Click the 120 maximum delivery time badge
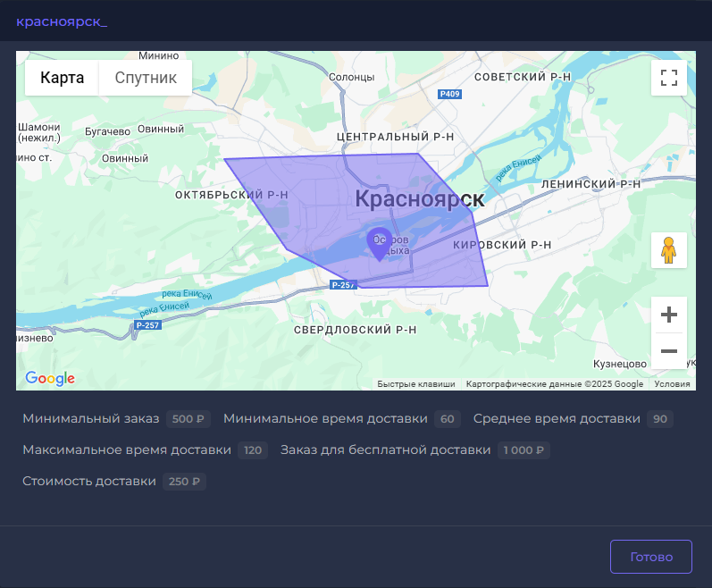Viewport: 712px width, 588px height. click(253, 450)
